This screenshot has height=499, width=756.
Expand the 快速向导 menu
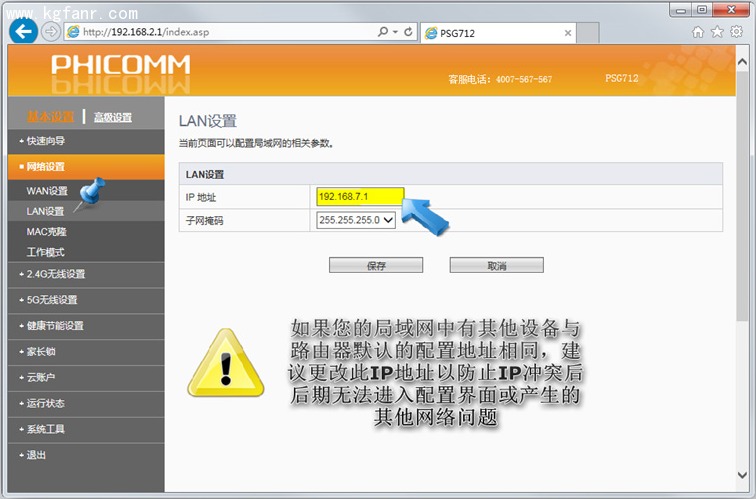click(x=86, y=141)
